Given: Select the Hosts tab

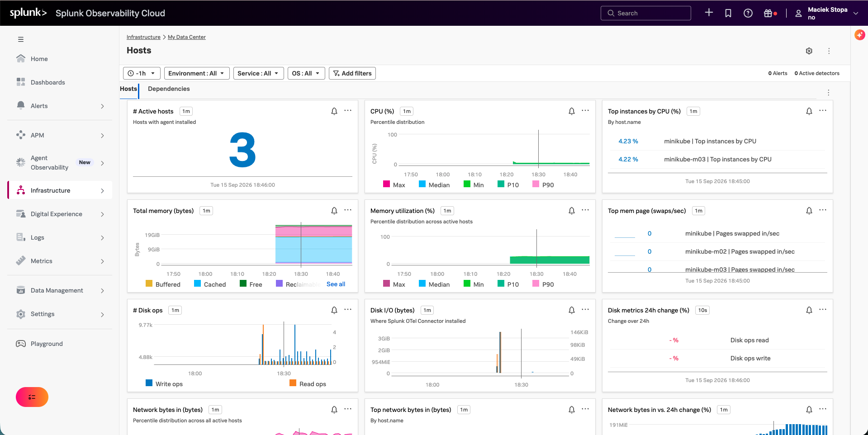Looking at the screenshot, I should click(x=128, y=89).
